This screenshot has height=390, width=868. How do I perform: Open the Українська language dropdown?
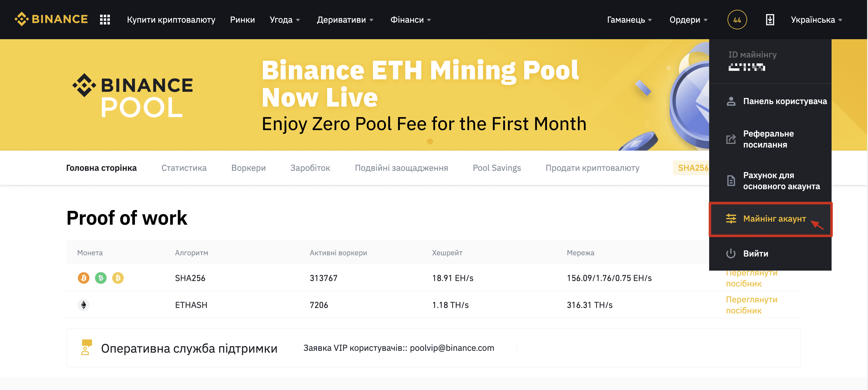[x=817, y=20]
